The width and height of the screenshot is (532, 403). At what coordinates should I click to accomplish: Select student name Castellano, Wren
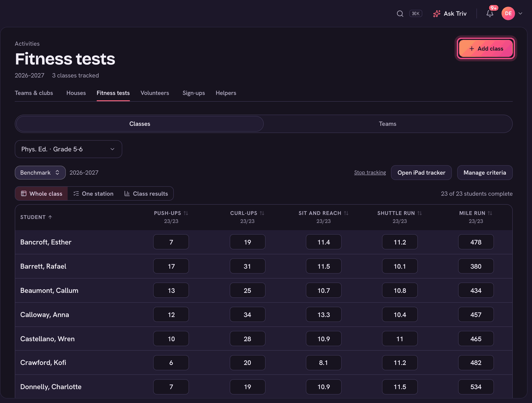[47, 339]
